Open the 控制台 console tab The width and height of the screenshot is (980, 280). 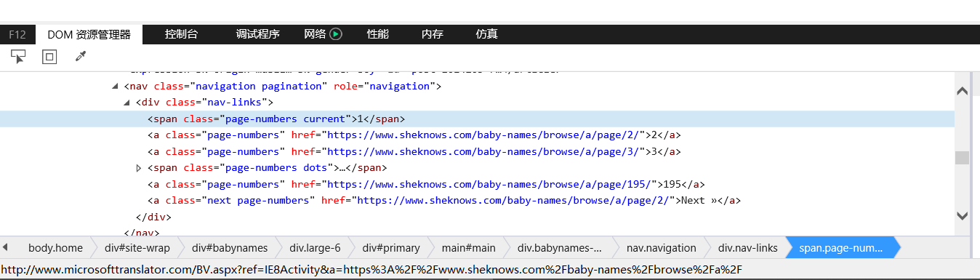point(181,34)
